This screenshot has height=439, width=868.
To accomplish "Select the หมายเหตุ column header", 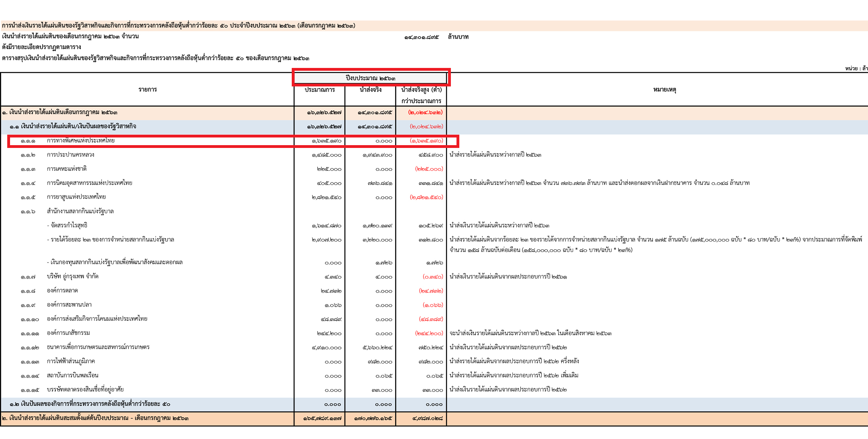I will (x=664, y=89).
